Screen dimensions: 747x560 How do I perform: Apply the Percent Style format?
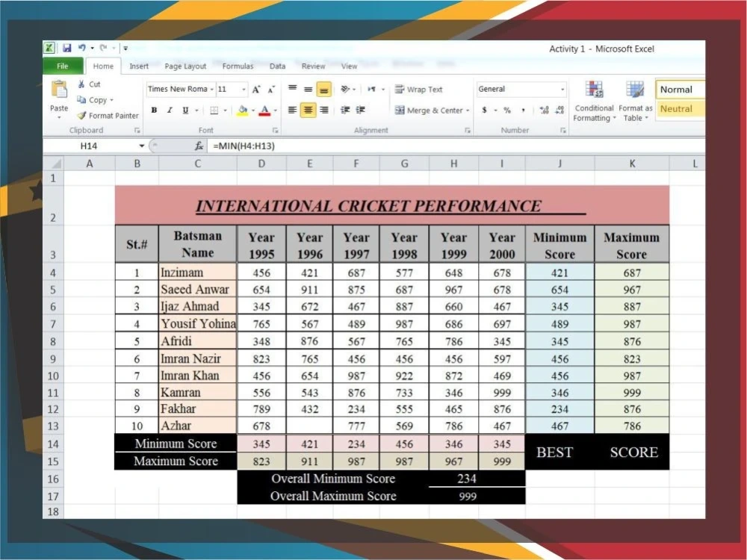click(x=506, y=110)
